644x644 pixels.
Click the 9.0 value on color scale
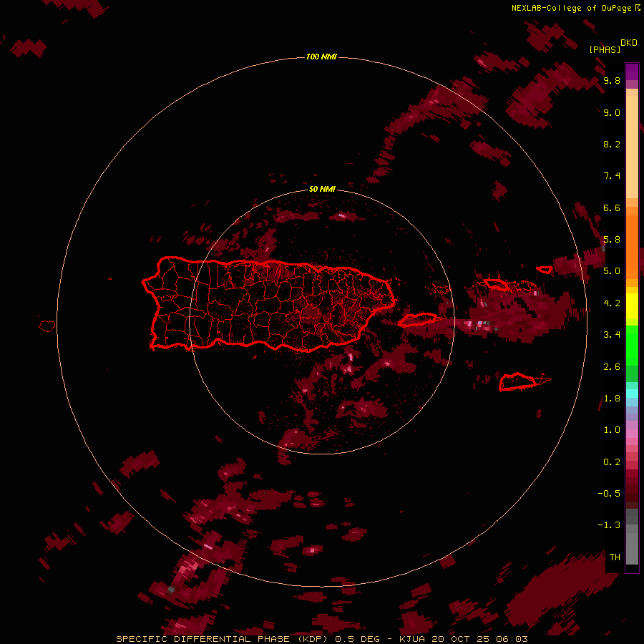click(x=612, y=112)
